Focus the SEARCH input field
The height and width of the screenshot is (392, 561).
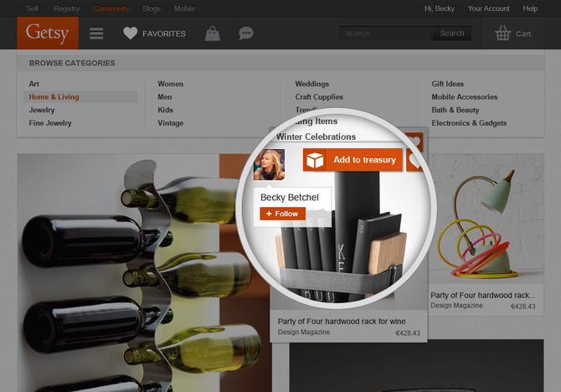(x=385, y=34)
